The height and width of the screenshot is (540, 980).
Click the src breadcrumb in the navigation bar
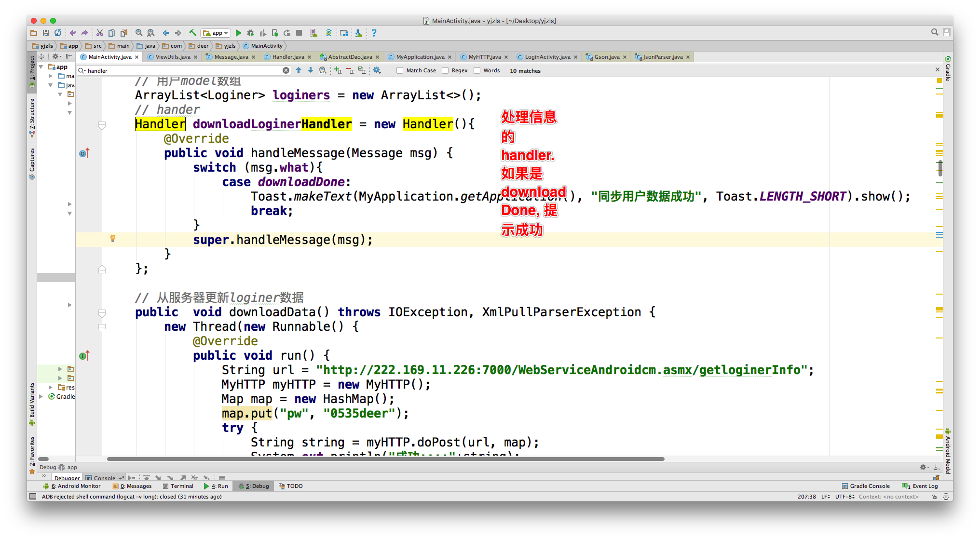pos(94,46)
